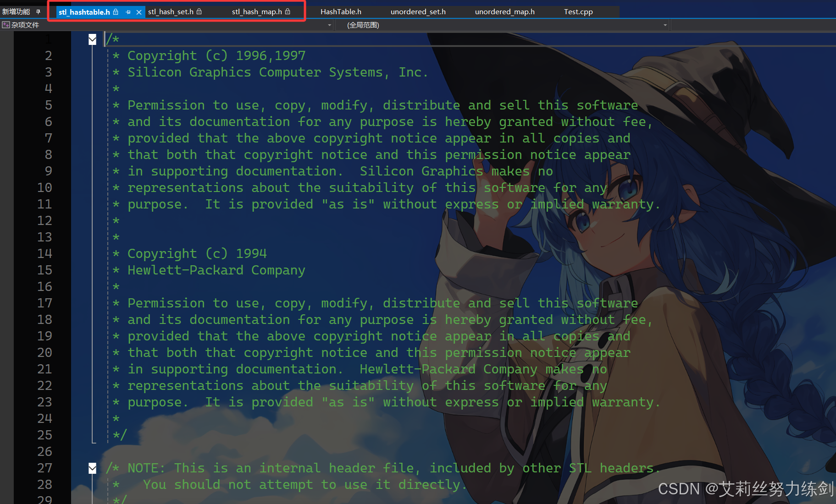Collapse the copyright comment block at line 1
The image size is (836, 504).
93,39
